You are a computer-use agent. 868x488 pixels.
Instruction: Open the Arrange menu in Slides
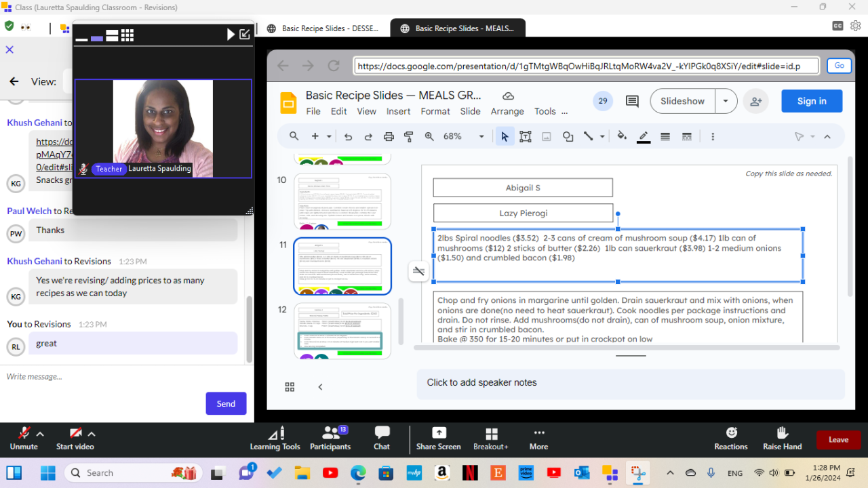click(507, 111)
